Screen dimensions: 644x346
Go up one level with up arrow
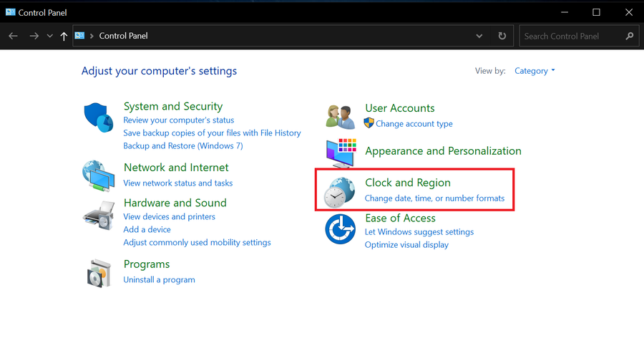click(x=64, y=37)
